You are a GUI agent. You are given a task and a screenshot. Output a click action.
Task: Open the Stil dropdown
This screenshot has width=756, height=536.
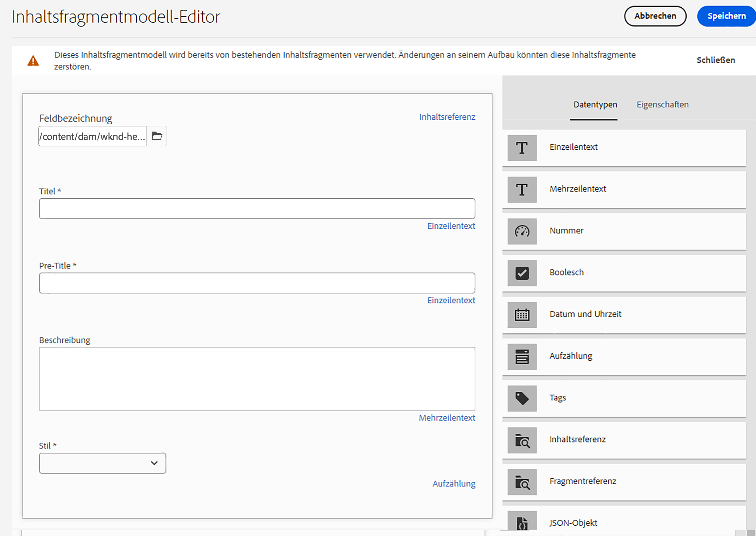[x=102, y=463]
